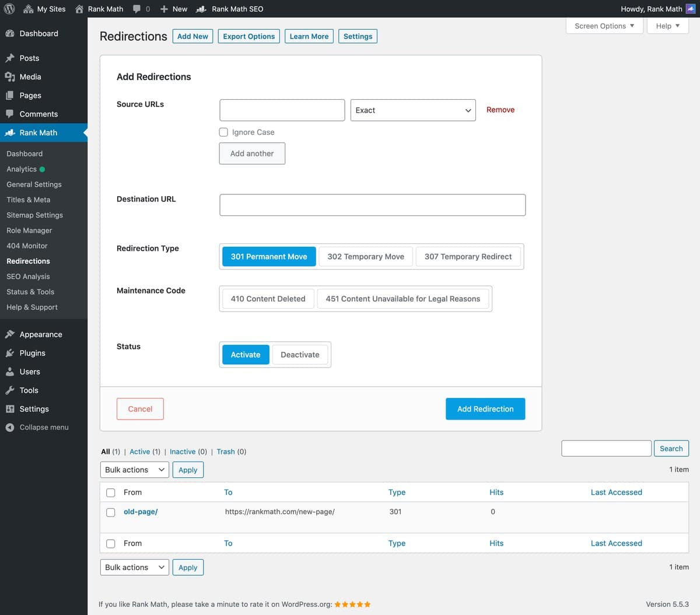Viewport: 700px width, 615px height.
Task: Click the Learn More button
Action: (309, 36)
